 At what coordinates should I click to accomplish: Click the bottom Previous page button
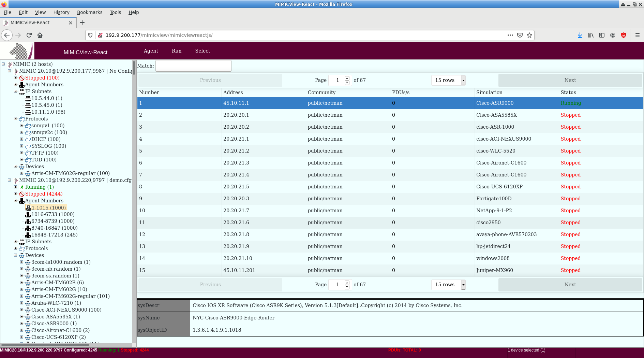[x=210, y=285]
